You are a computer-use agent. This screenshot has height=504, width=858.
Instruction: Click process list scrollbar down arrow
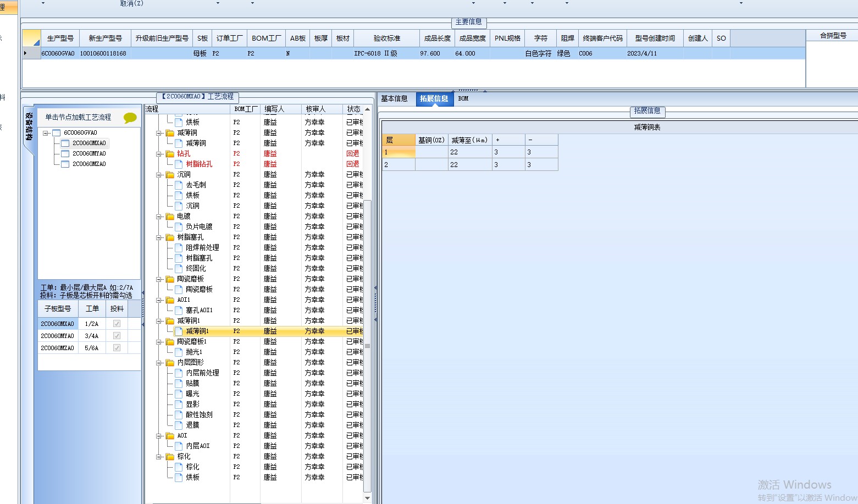[x=368, y=499]
